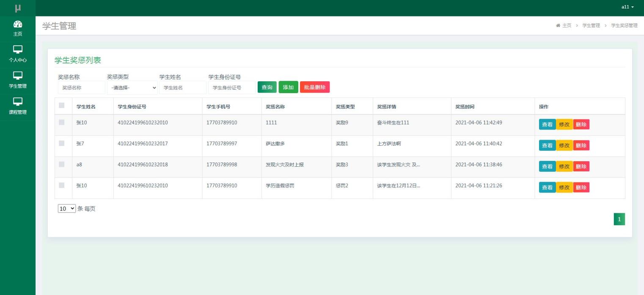Open the 奖惩类型 -请选择- dropdown
This screenshot has height=295, width=644.
tap(132, 88)
